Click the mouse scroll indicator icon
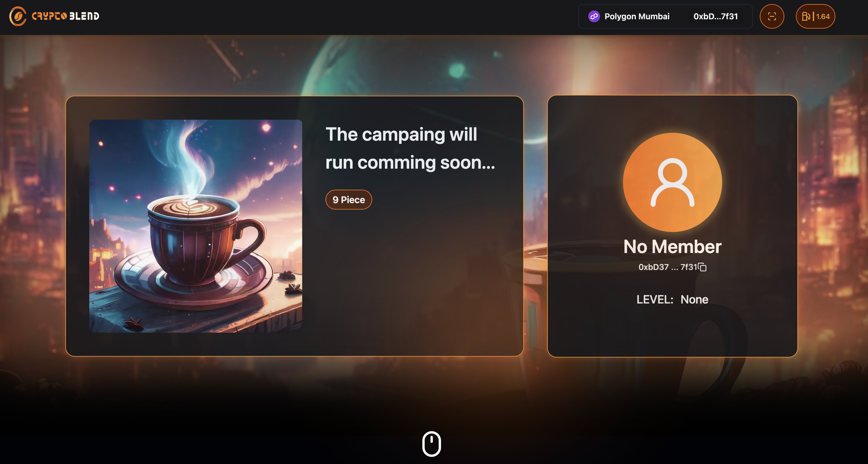Image resolution: width=868 pixels, height=464 pixels. 431,444
